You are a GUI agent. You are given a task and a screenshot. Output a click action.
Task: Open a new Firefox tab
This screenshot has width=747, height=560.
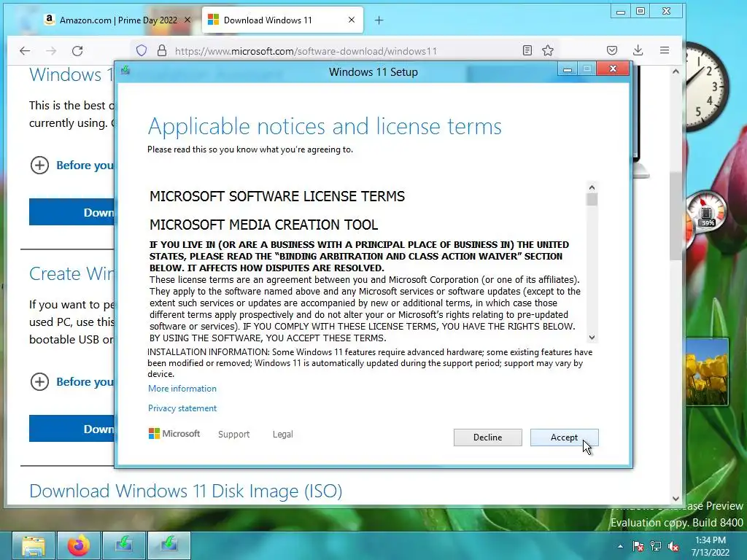click(379, 20)
